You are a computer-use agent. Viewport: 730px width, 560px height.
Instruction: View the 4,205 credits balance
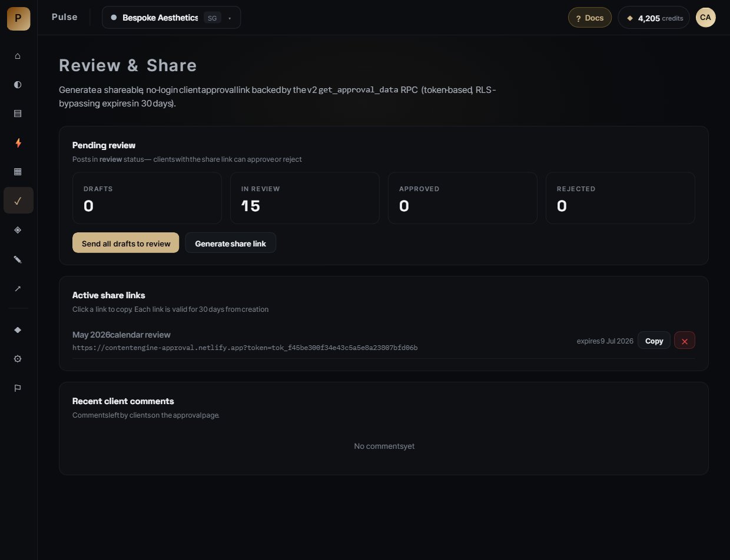[x=654, y=18]
